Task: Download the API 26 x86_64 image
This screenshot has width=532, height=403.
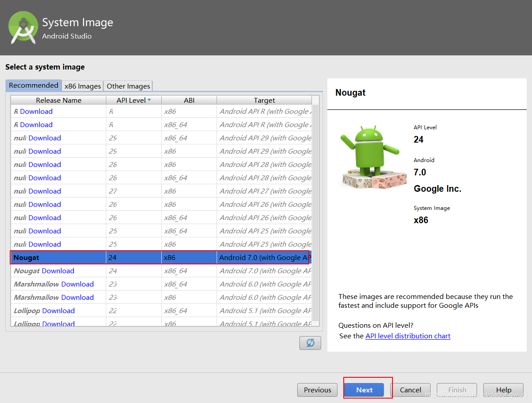Action: (45, 218)
